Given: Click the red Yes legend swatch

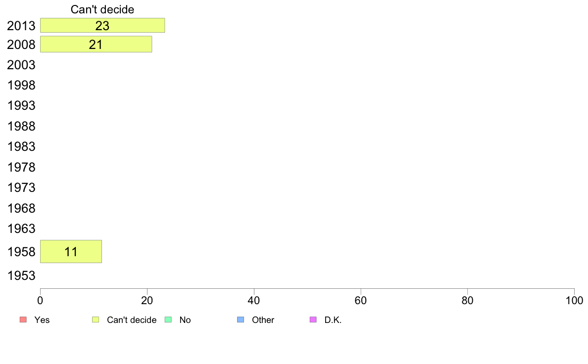Looking at the screenshot, I should click(x=23, y=319).
